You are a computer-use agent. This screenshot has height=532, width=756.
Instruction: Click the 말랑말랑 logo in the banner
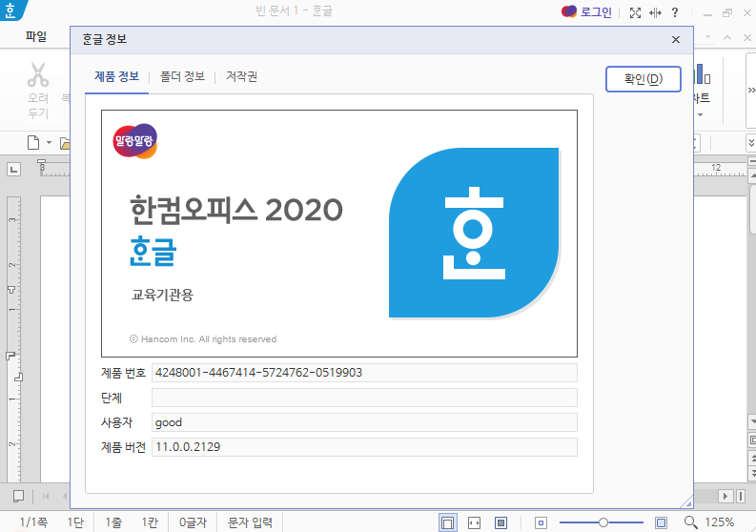tap(134, 142)
